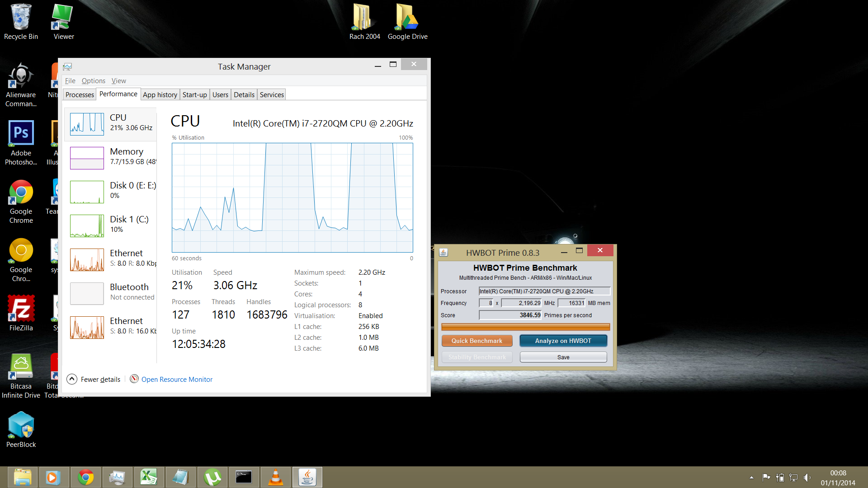
Task: Select the Ethernet entry receiving 16.0 Kbps
Action: tap(111, 327)
